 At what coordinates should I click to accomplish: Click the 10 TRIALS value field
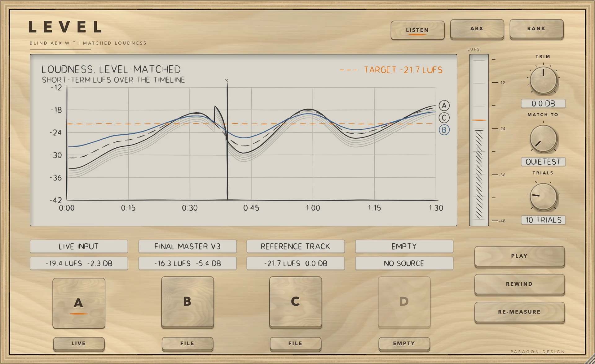543,220
